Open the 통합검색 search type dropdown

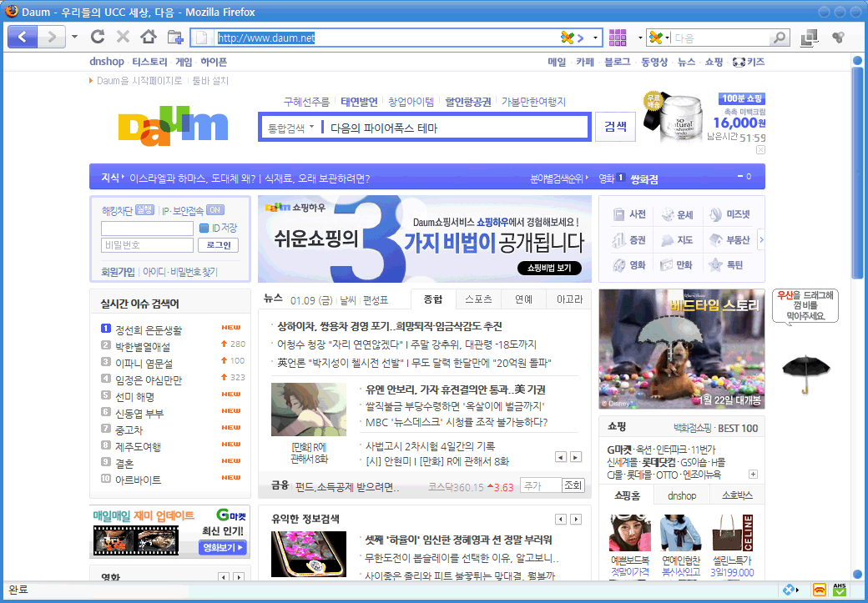click(290, 128)
